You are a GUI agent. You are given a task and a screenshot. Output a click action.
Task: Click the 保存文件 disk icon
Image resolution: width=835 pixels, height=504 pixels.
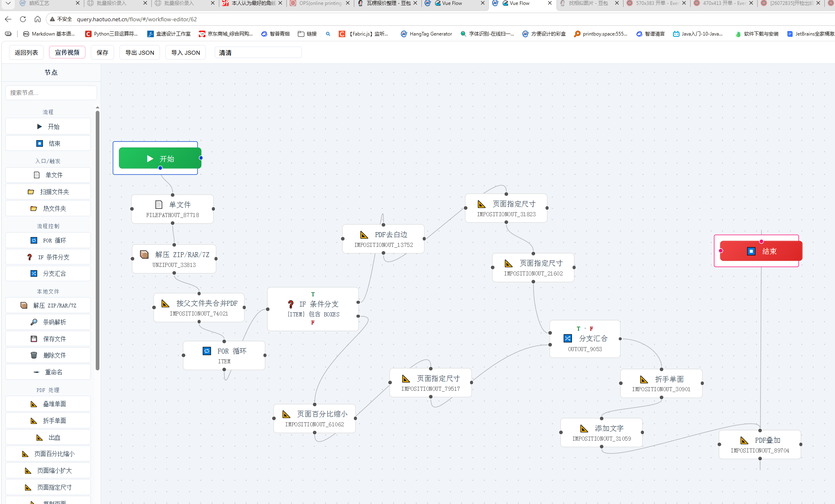pos(34,339)
